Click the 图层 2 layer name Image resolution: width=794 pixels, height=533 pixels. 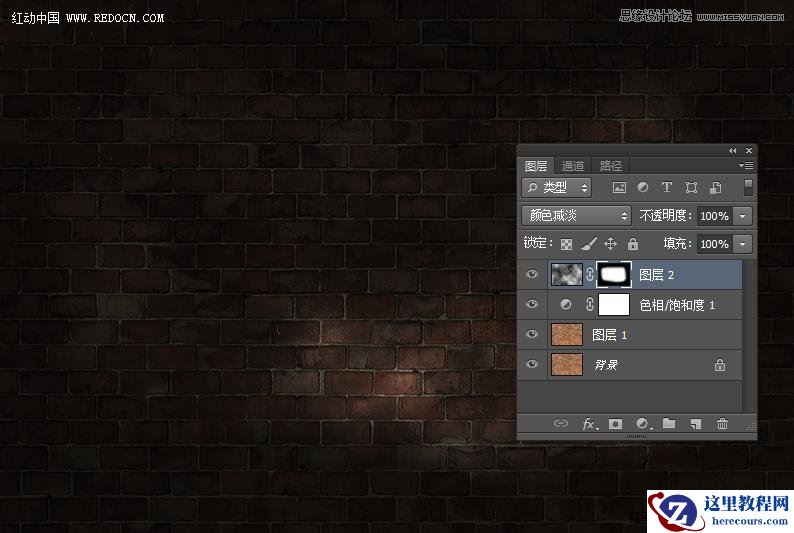tap(656, 275)
